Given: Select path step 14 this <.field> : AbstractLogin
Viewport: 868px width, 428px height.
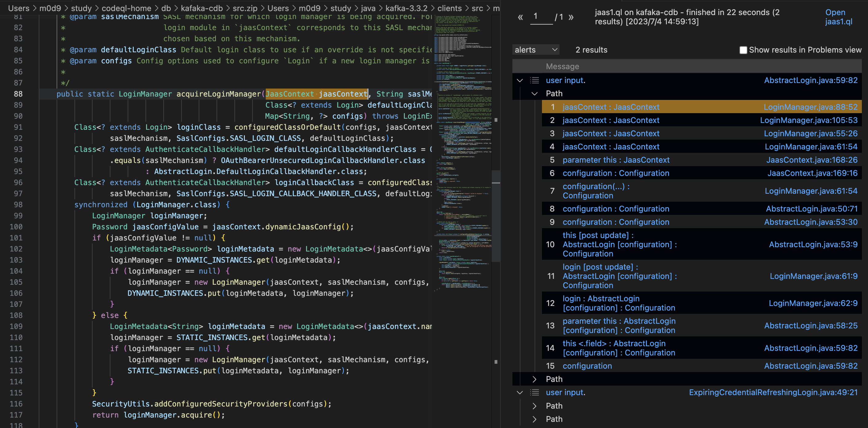Looking at the screenshot, I should tap(619, 348).
